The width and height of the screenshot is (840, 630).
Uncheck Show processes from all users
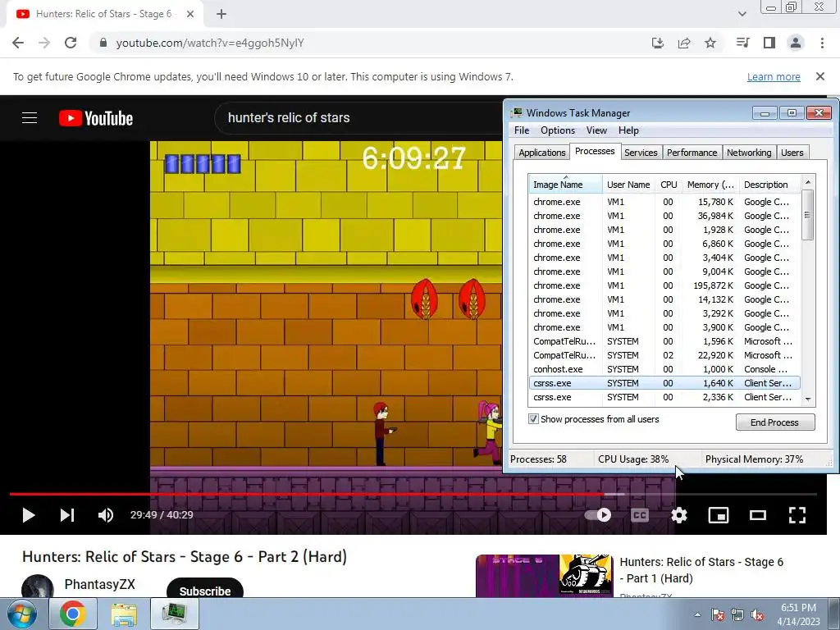533,419
